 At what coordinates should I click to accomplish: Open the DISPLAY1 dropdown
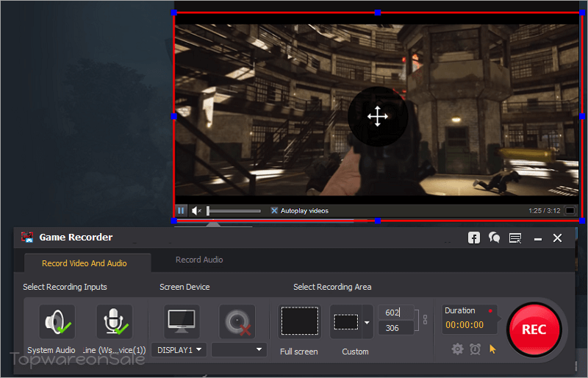click(179, 350)
